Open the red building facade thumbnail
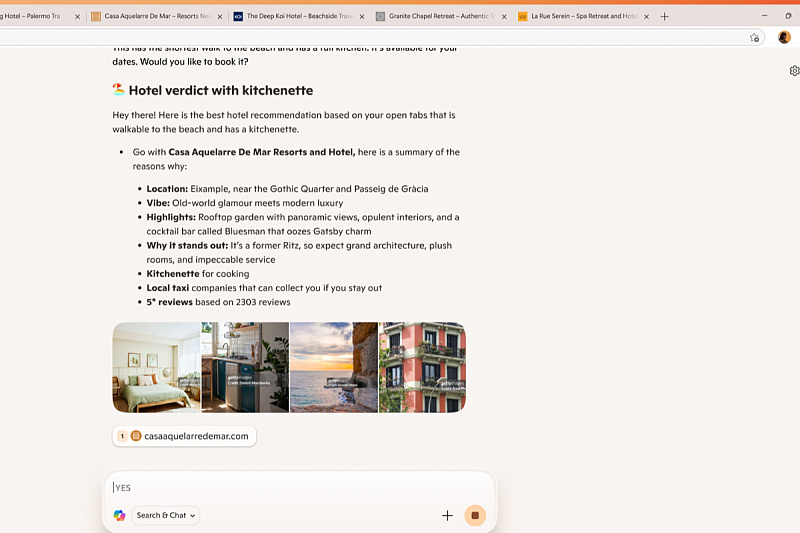The image size is (800, 533). coord(422,367)
